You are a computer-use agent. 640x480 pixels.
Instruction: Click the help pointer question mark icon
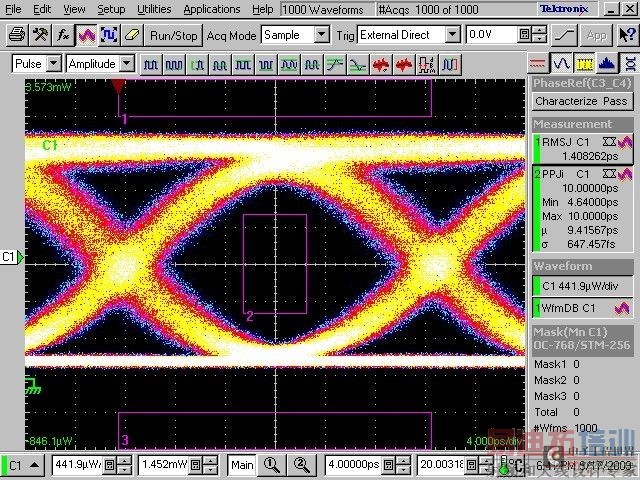point(627,36)
